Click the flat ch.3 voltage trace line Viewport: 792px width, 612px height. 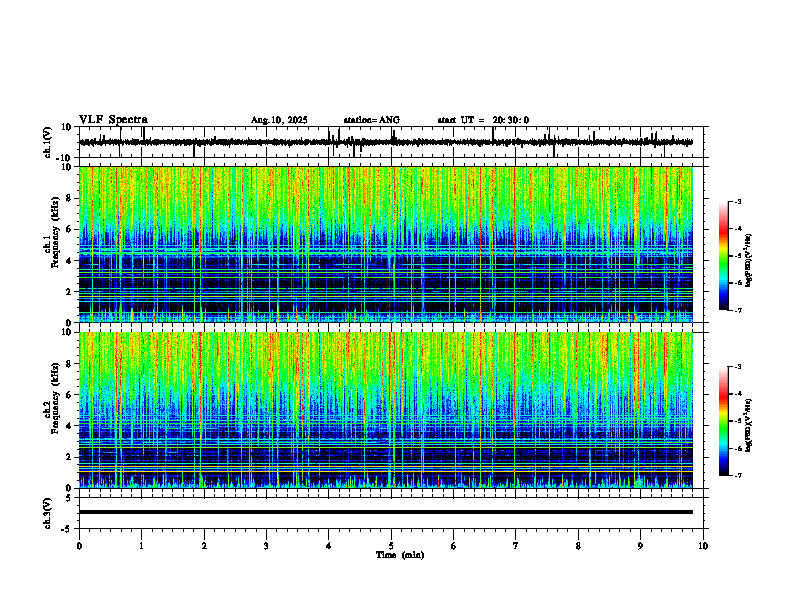point(385,512)
